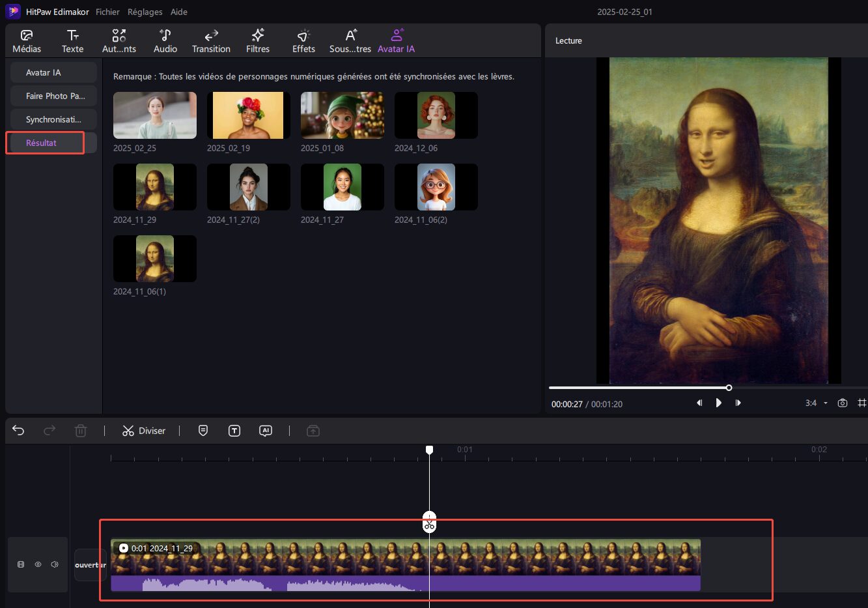Toggle track visibility eye icon

38,564
